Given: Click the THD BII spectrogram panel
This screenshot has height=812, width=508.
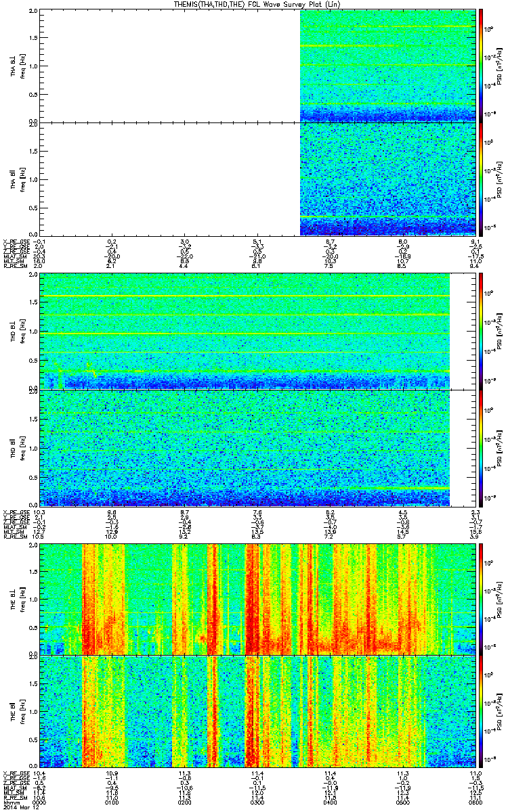Looking at the screenshot, I should [x=257, y=447].
